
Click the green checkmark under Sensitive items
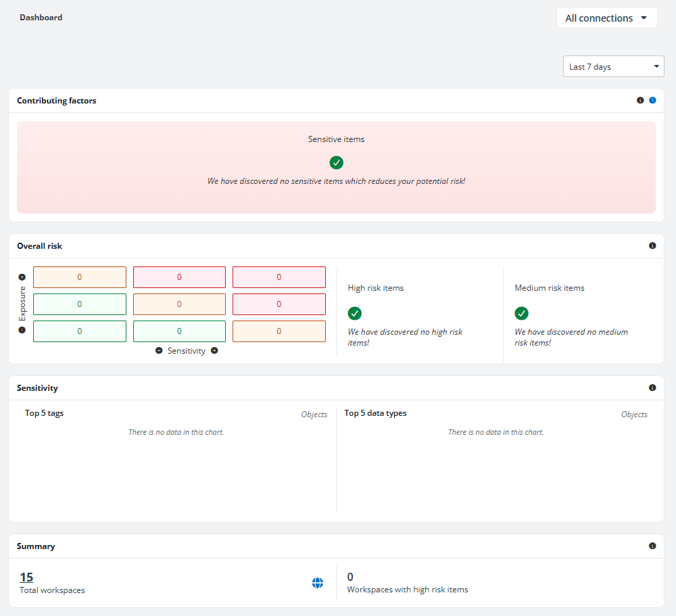coord(336,163)
